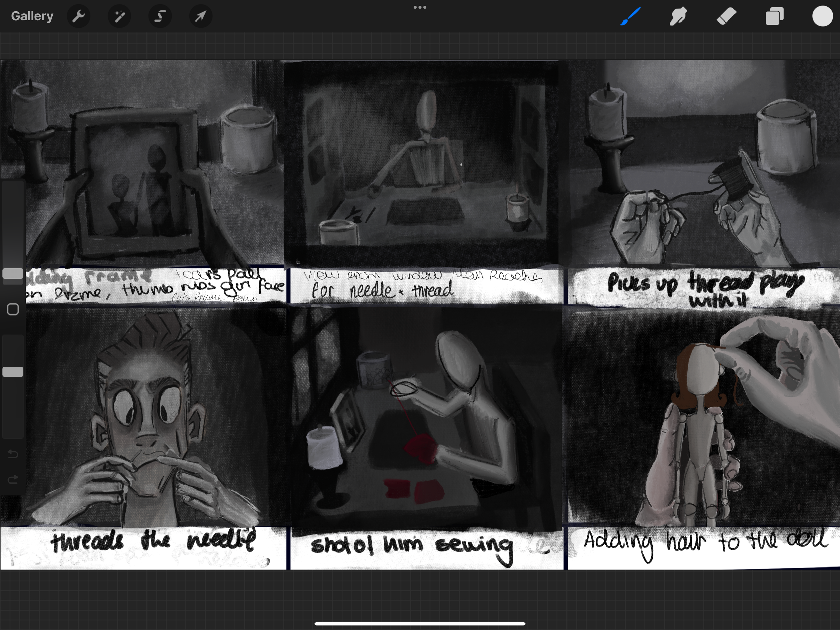The image size is (840, 630).
Task: Open the Layers panel
Action: (774, 16)
